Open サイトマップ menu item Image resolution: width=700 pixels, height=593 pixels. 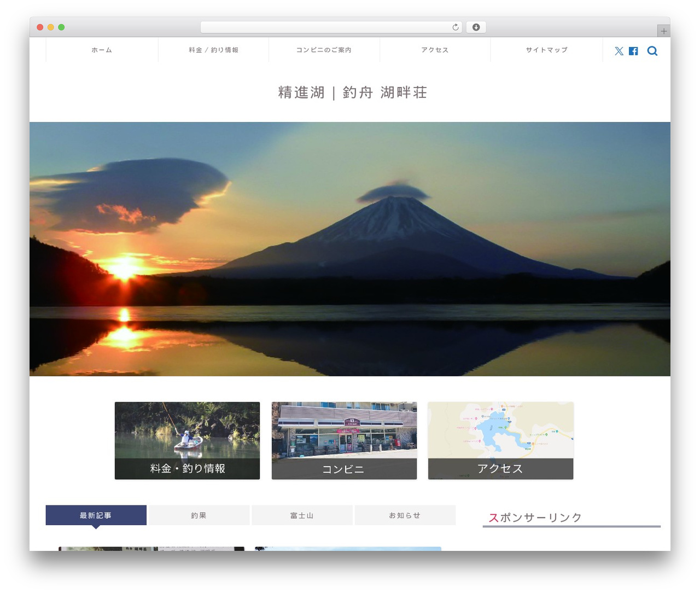547,50
